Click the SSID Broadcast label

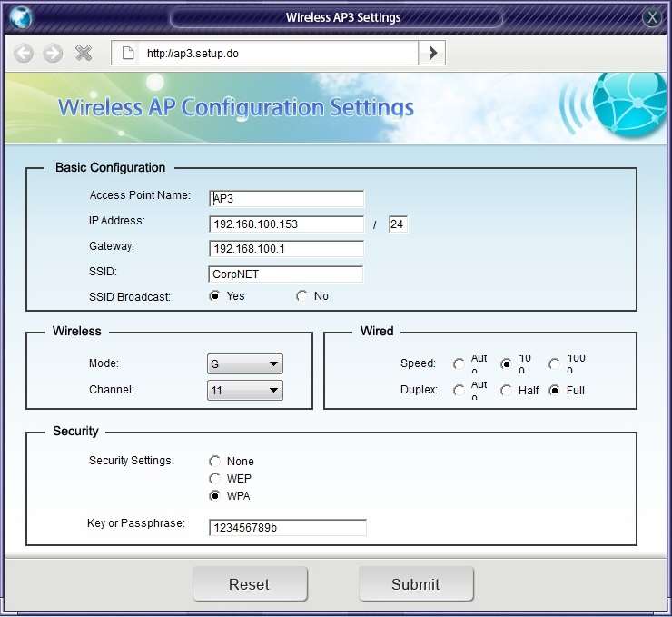pyautogui.click(x=130, y=297)
